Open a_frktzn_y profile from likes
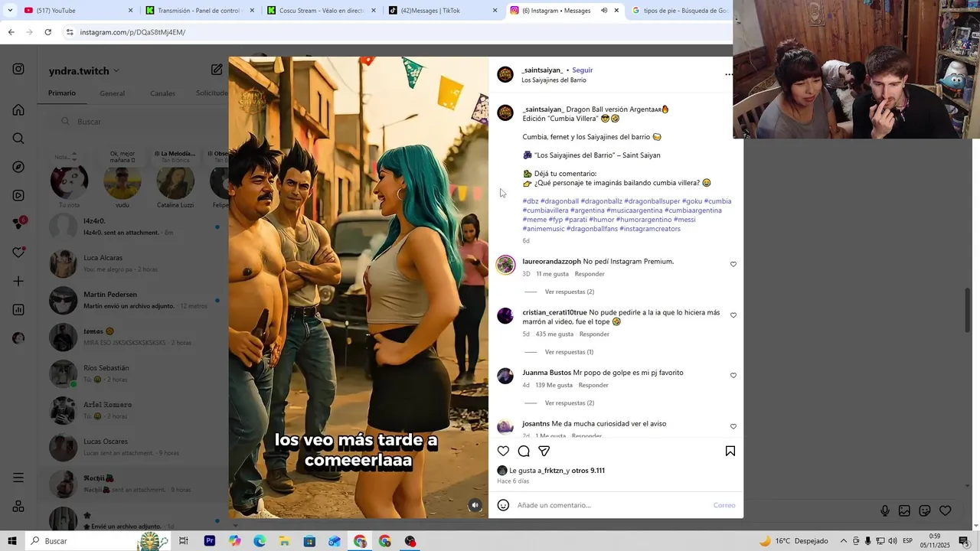 (554, 471)
